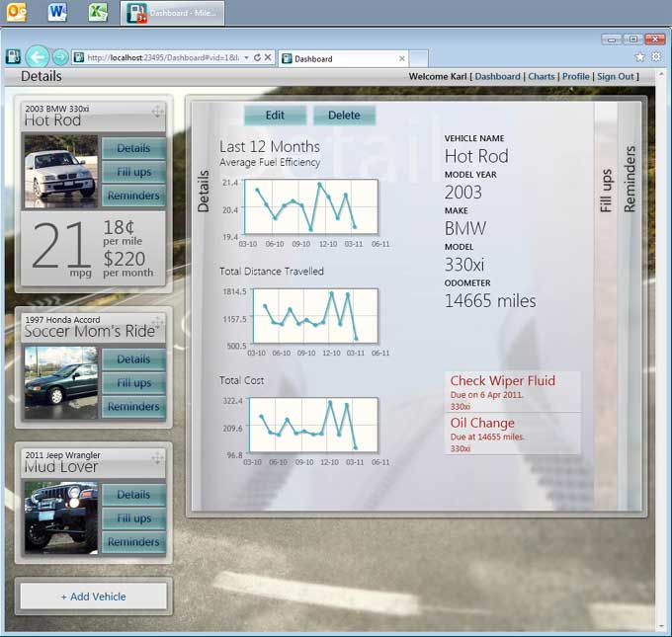Viewport: 672px width, 637px height.
Task: Select the Dashboard browser tab
Action: (x=343, y=58)
